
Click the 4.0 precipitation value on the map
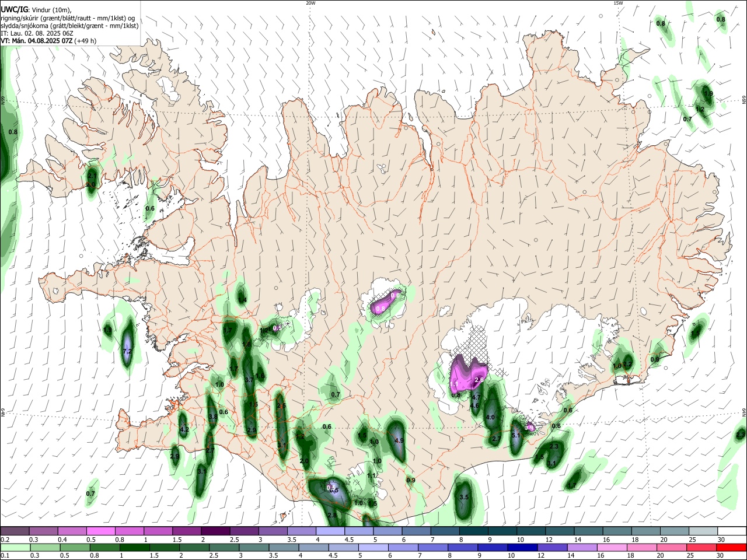click(490, 417)
